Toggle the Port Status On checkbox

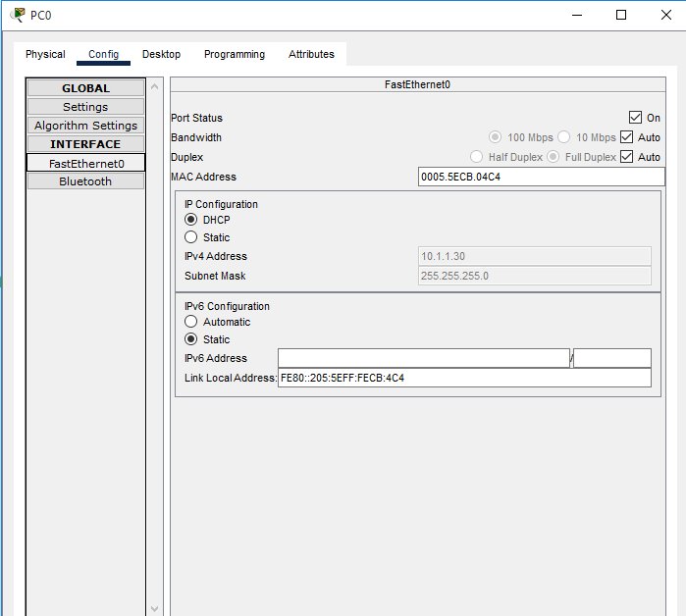(x=635, y=118)
